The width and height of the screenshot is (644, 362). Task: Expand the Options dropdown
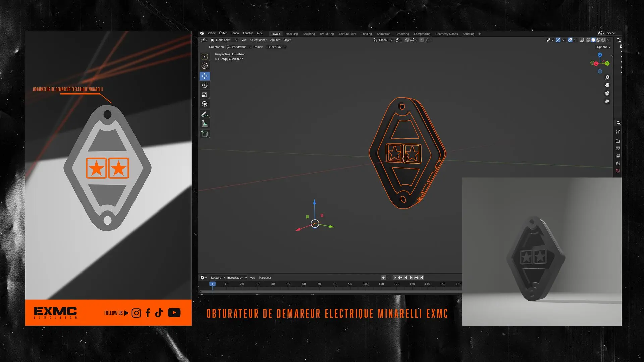(x=603, y=47)
